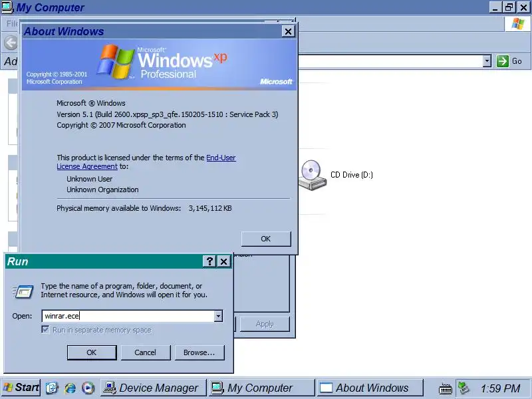Expand the Open combo box dropdown arrow
Image resolution: width=532 pixels, height=399 pixels.
coord(218,316)
